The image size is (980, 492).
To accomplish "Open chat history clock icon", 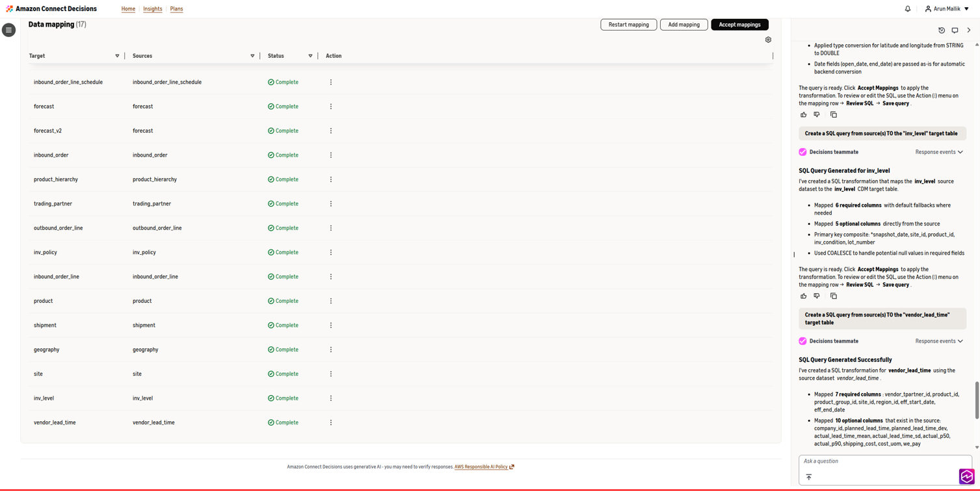I will [942, 31].
